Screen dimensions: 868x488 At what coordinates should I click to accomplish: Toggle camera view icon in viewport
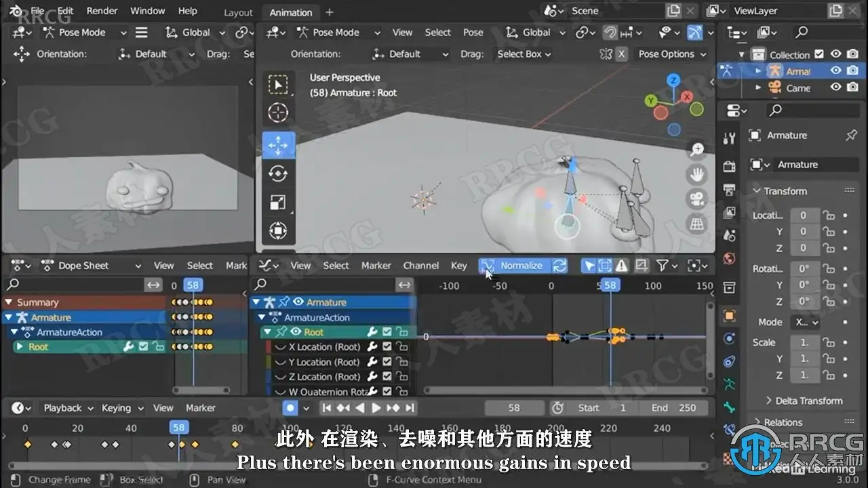click(x=696, y=199)
